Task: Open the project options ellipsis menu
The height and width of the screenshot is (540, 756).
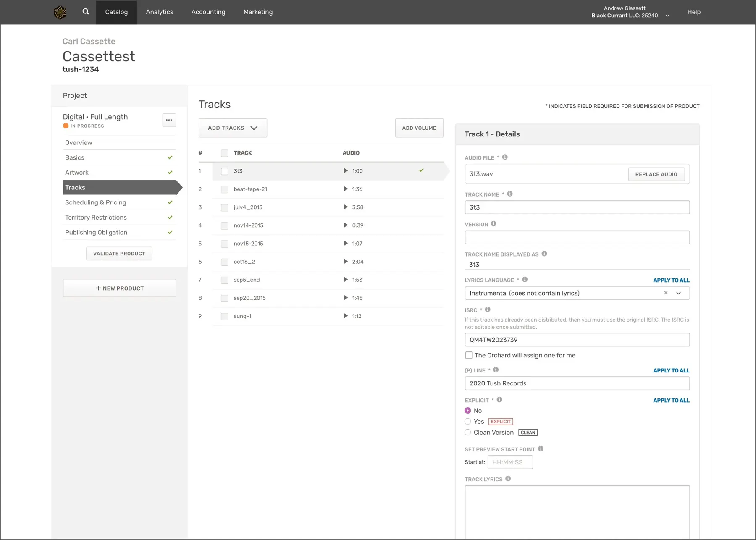Action: 169,120
